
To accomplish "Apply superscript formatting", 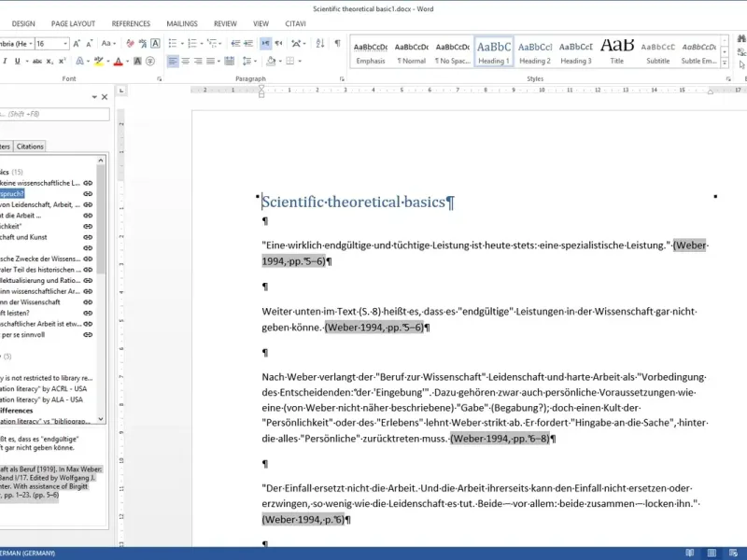I will point(63,62).
